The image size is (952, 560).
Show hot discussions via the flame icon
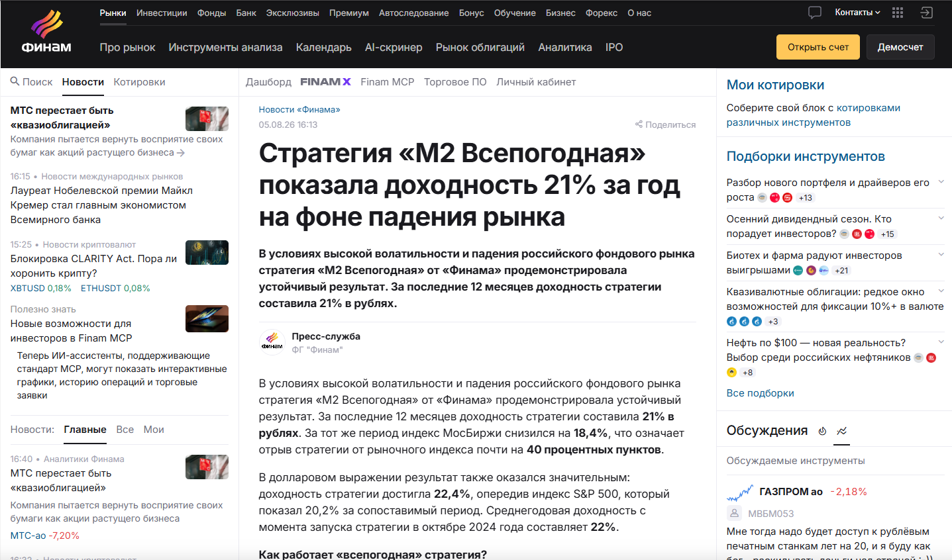click(x=822, y=431)
